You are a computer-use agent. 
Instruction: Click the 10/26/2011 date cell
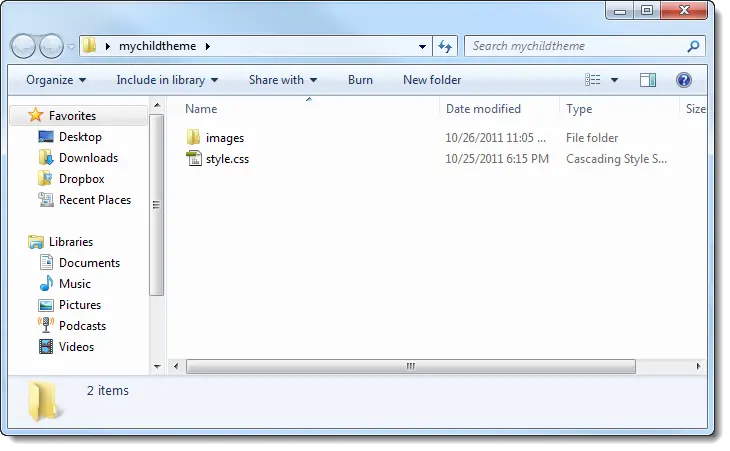[x=495, y=138]
